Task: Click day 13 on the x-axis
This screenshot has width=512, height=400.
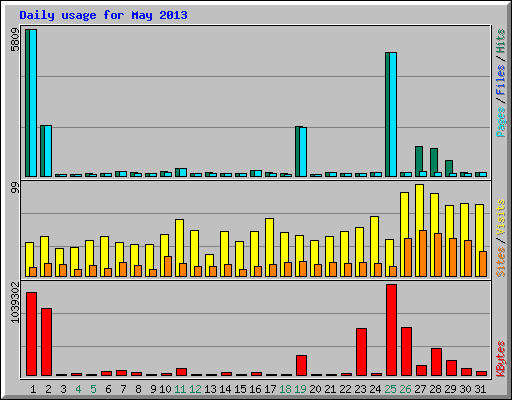Action: (x=210, y=389)
